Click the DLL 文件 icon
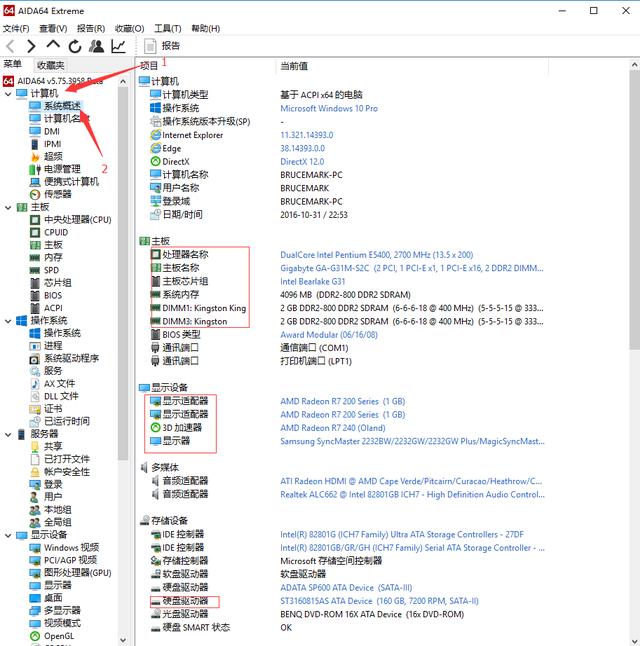Screen dimensions: 640x646 (x=35, y=396)
